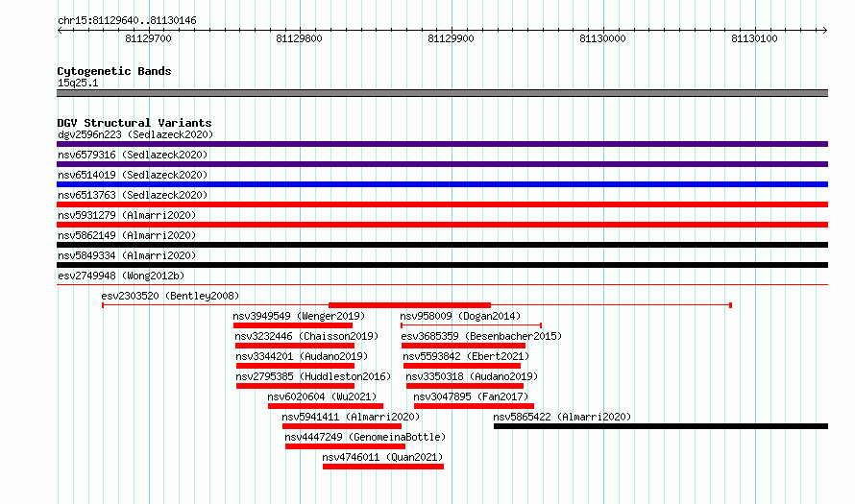Choose the nsv5941411 (Almarri2020) label
This screenshot has width=855, height=504.
click(351, 417)
